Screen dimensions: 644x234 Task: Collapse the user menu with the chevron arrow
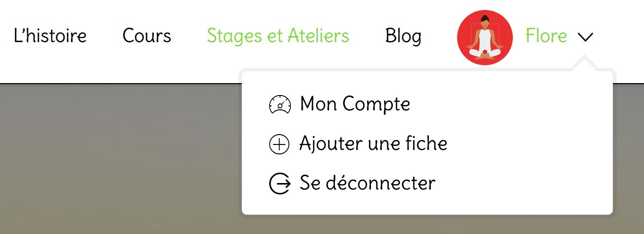coord(585,37)
